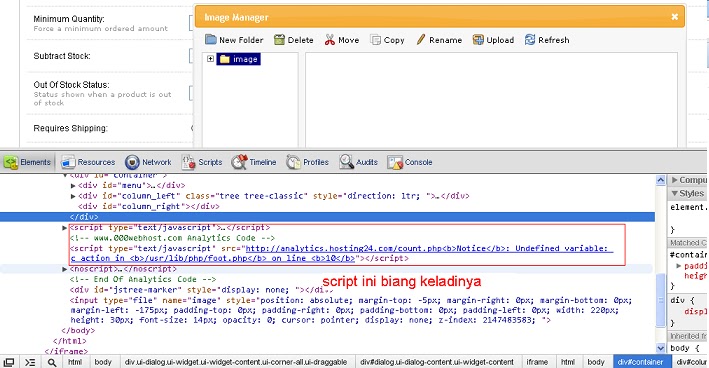This screenshot has width=709, height=368.
Task: Click the Out Of Stock Status label
Action: 71,85
